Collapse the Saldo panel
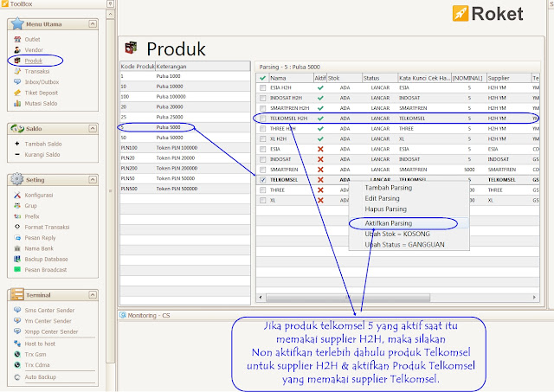Image resolution: width=554 pixels, height=392 pixels. pyautogui.click(x=93, y=128)
